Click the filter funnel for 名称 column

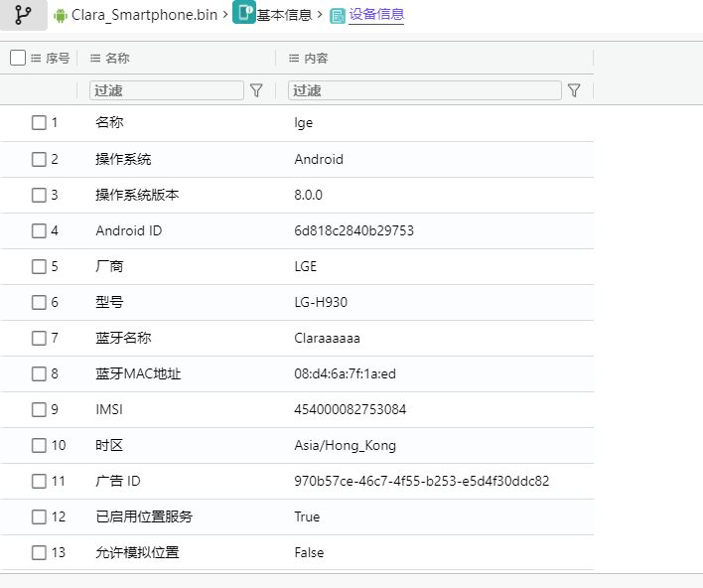[x=256, y=90]
